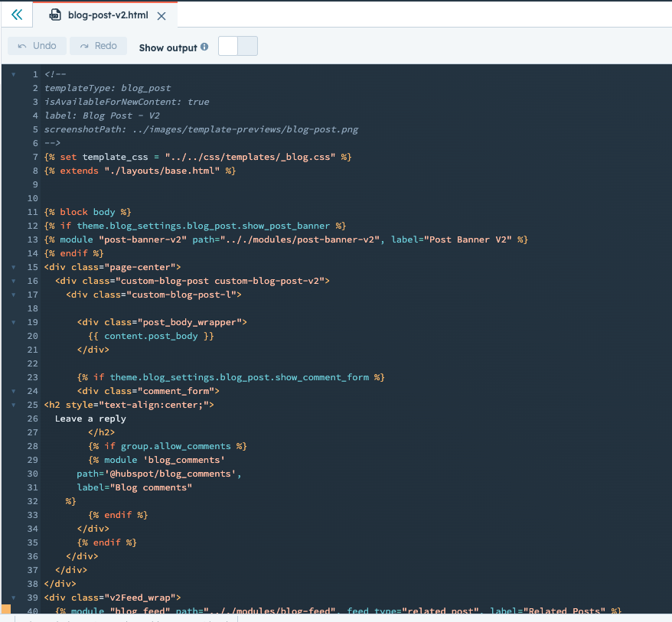The height and width of the screenshot is (622, 672).
Task: Place cursor on the template_css set statement
Action: [x=197, y=157]
